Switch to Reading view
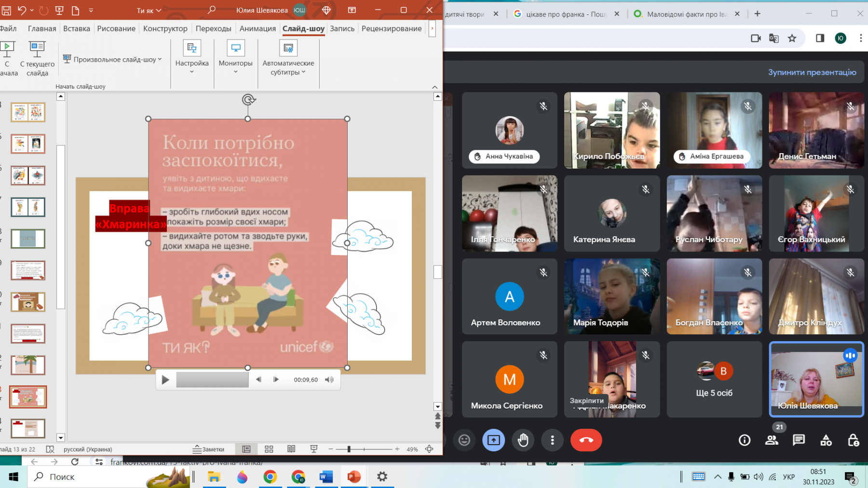 [291, 449]
